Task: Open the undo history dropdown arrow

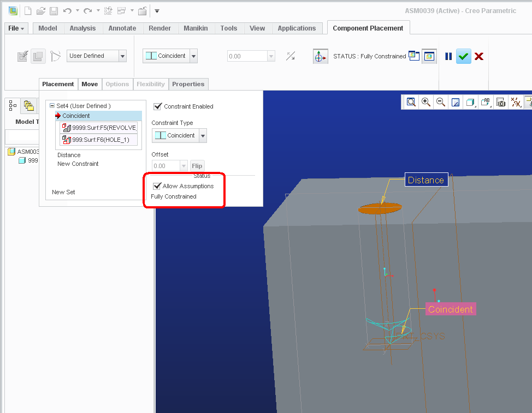Action: coord(78,10)
